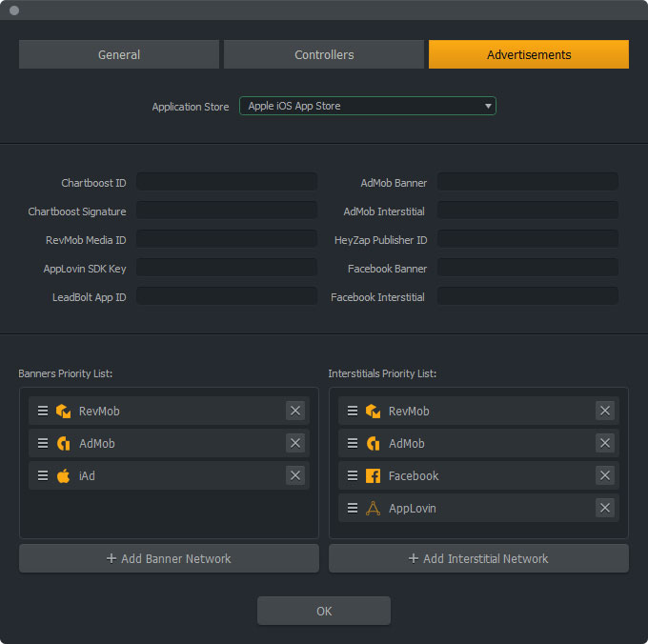The width and height of the screenshot is (648, 644).
Task: Focus the RevMob Media ID field
Action: 227,239
